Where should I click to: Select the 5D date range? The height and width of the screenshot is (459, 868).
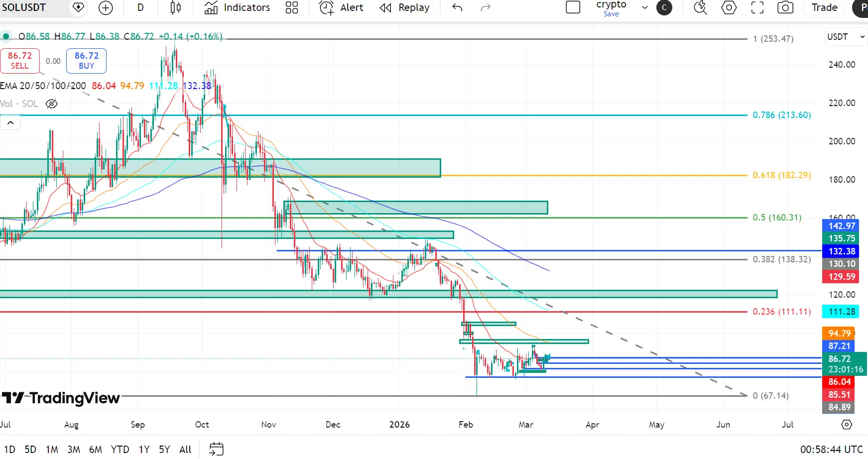pos(30,450)
